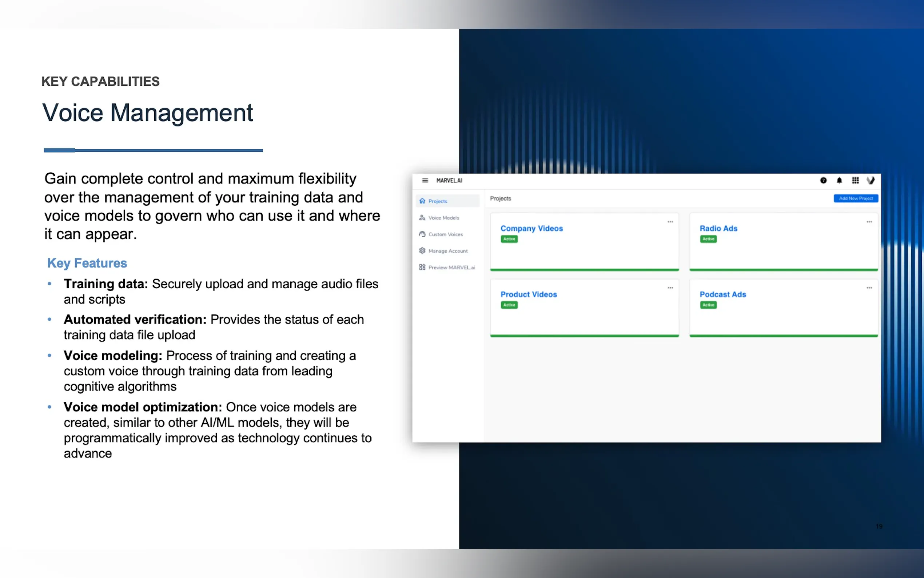Click the help question mark icon
924x578 pixels.
pos(823,181)
